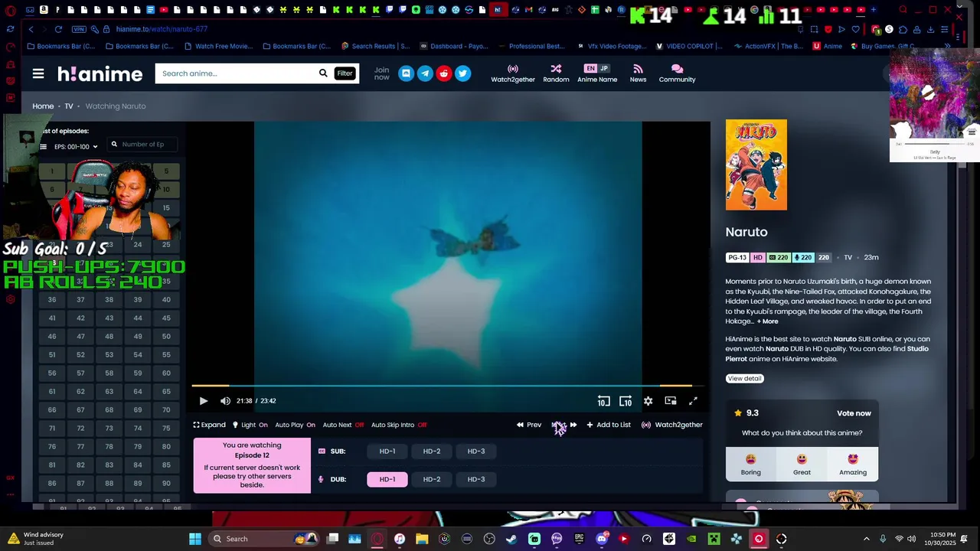Screen dimensions: 980x551
Task: Select episode 80 in the list
Action: [166, 447]
